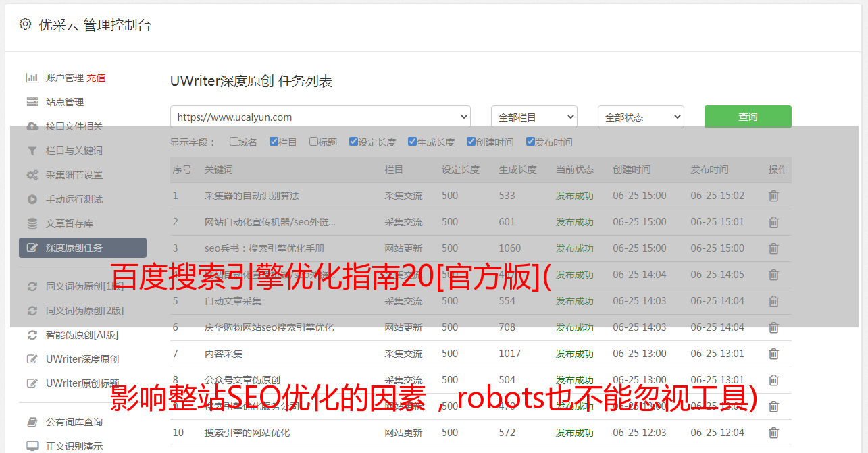Uncheck the 创建时间 field checkbox

471,142
